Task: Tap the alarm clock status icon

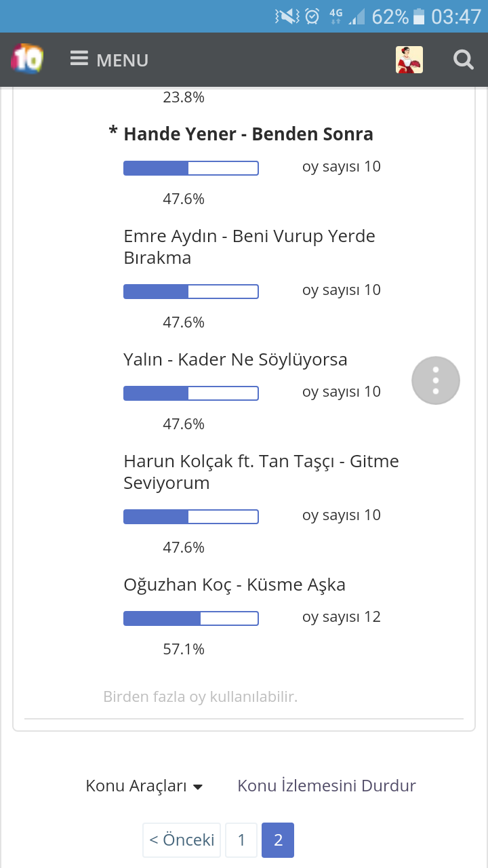Action: tap(312, 16)
